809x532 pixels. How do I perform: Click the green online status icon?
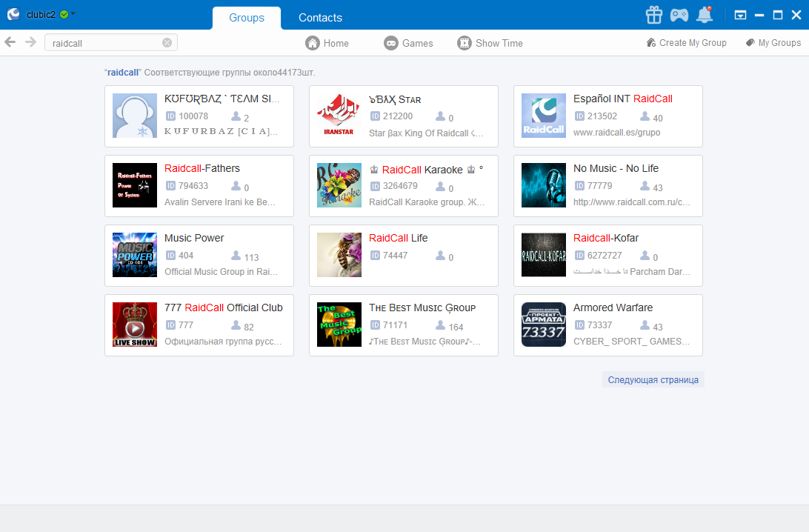64,14
